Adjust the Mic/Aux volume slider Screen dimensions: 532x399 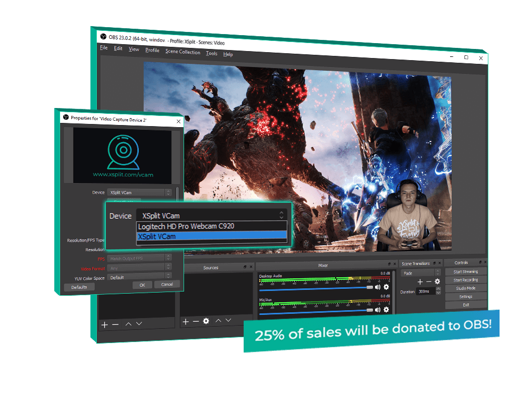316,311
